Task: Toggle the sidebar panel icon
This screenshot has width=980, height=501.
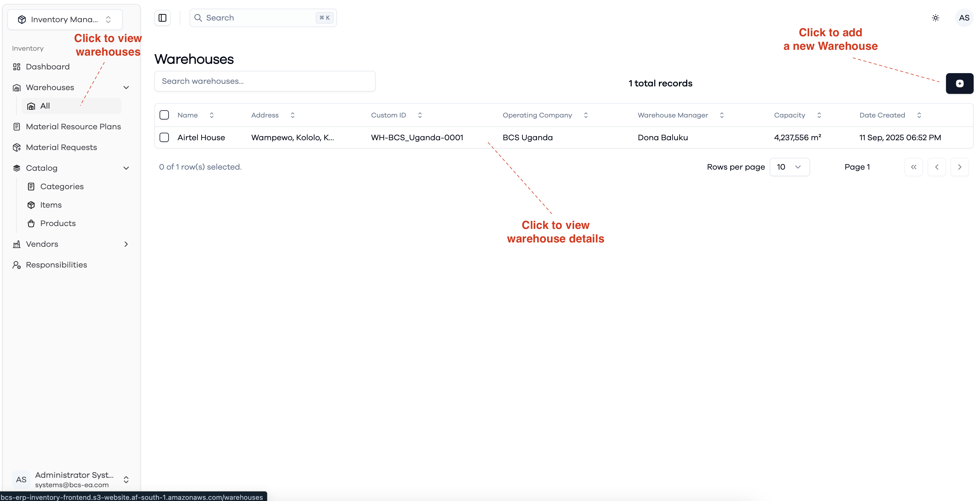Action: tap(162, 18)
